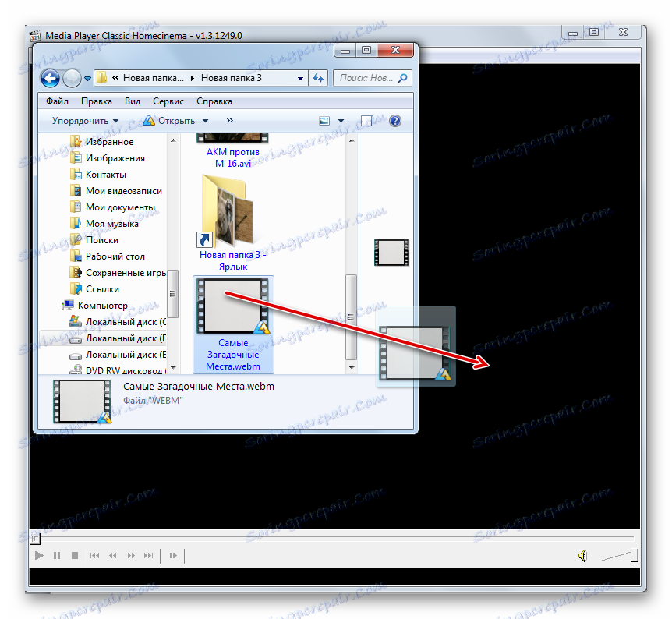This screenshot has height=619, width=672.
Task: Open the address bar history dropdown
Action: (300, 79)
